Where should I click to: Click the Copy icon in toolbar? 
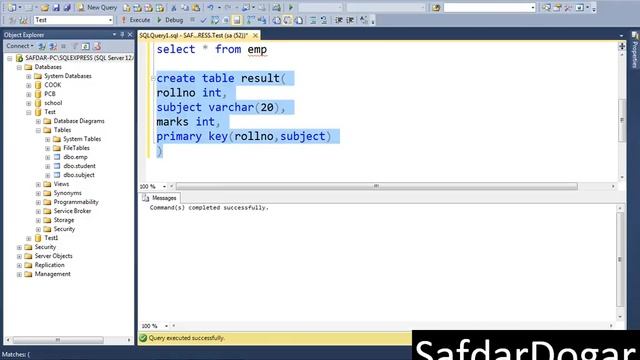[x=185, y=7]
